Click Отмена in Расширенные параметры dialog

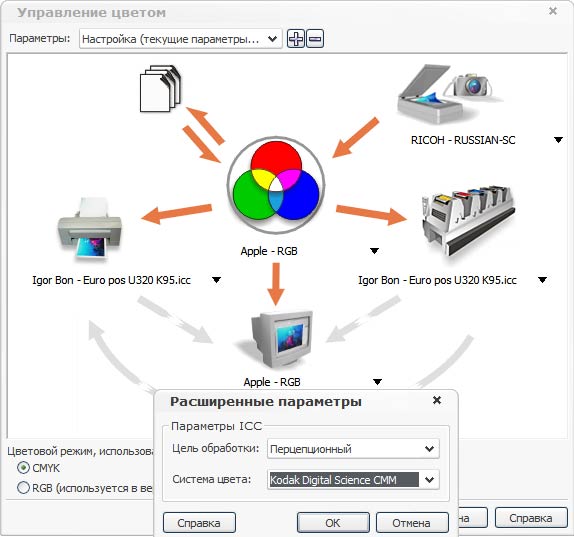pos(411,523)
